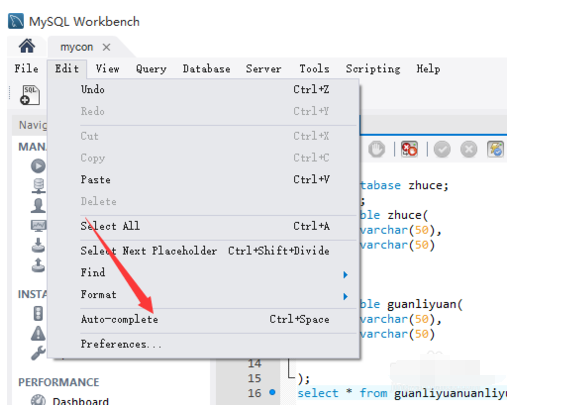Click the commit checkmark icon

442,149
